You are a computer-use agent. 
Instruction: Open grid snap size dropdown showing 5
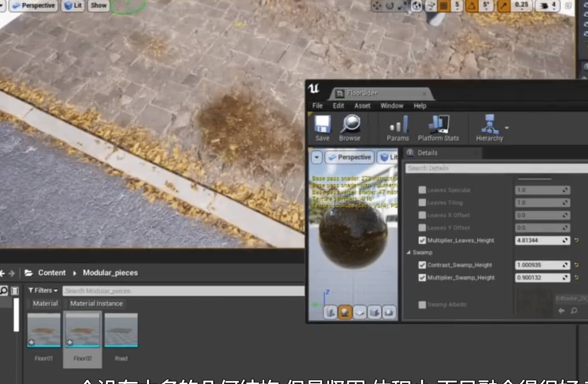[457, 5]
